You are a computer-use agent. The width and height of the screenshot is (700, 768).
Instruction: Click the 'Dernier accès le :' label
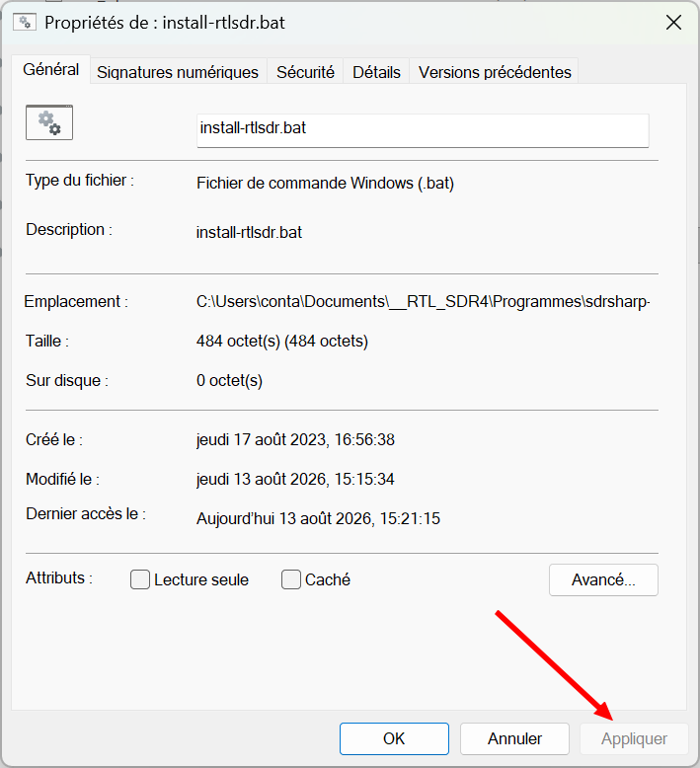86,513
